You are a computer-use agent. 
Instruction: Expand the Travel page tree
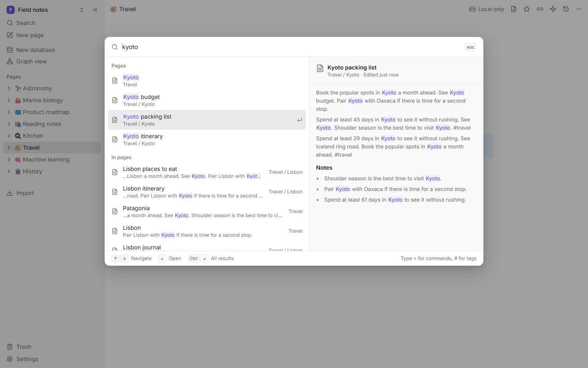pyautogui.click(x=9, y=148)
